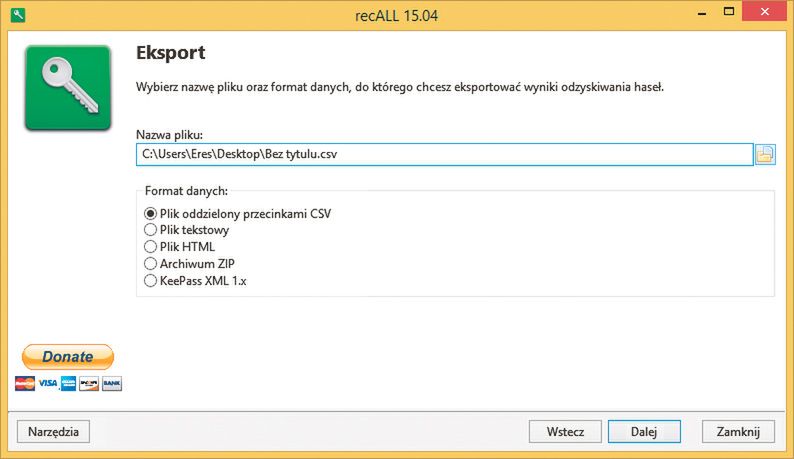
Task: Click the green key recALL logo
Action: tap(68, 88)
